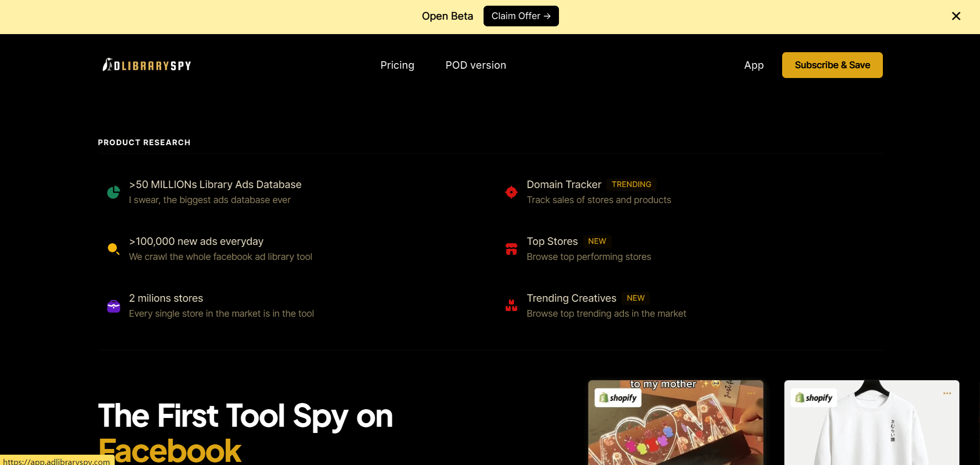Click the Shopify badge on the t-shirt thumbnail
This screenshot has height=465, width=980.
coord(814,397)
